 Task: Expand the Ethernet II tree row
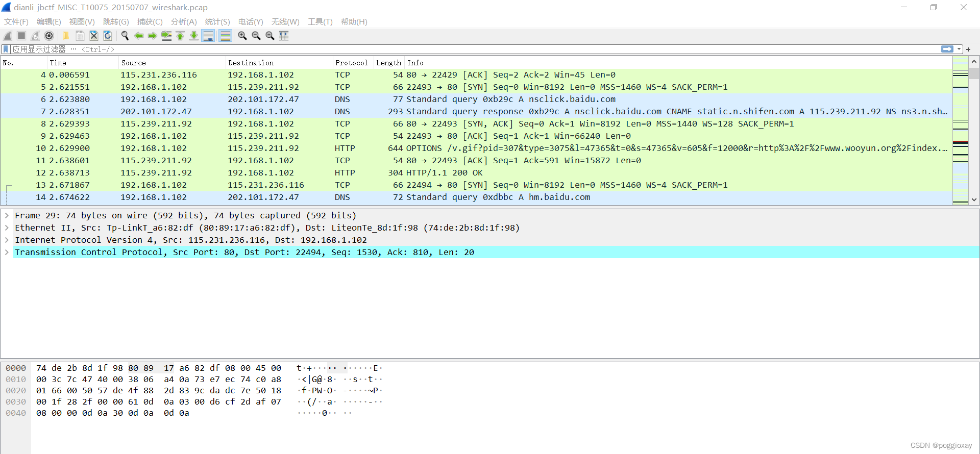7,228
